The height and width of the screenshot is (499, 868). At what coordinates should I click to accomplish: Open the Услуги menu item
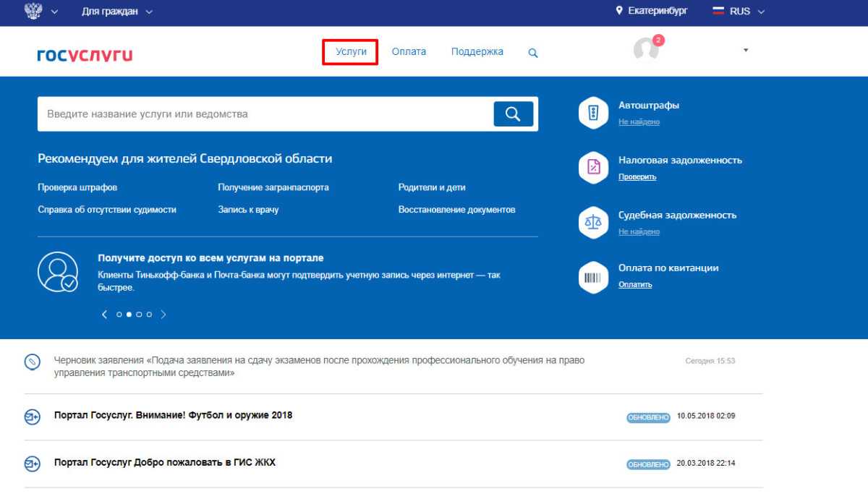coord(351,52)
